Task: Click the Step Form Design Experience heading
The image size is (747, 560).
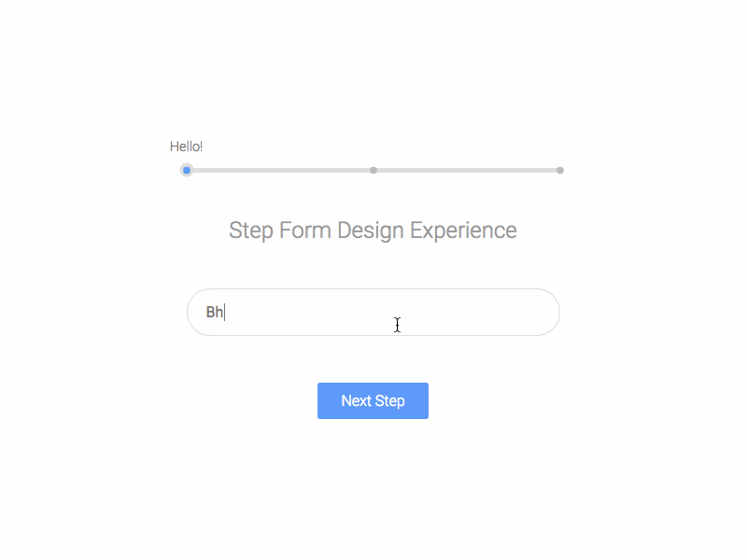Action: pos(373,230)
